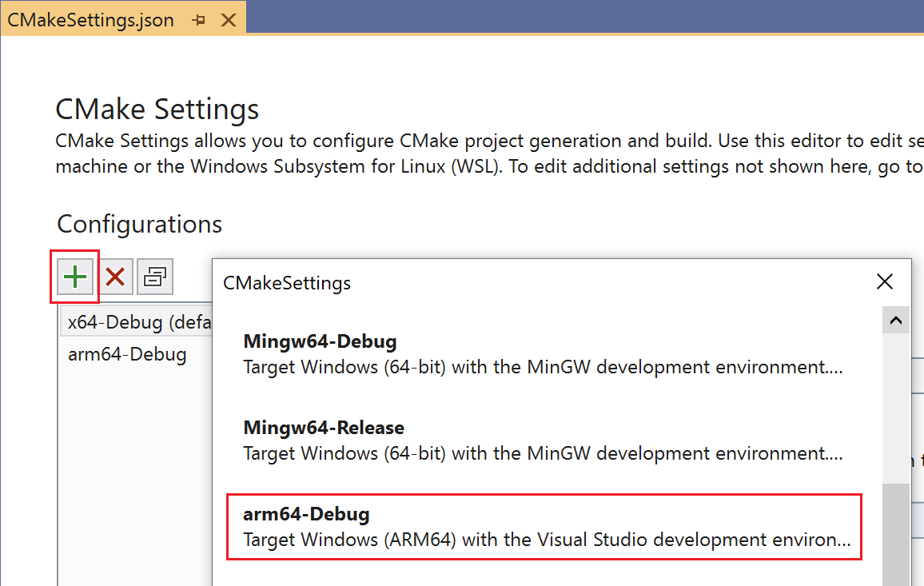Duplicate the current configuration via the copy icon
924x586 pixels.
coord(154,276)
